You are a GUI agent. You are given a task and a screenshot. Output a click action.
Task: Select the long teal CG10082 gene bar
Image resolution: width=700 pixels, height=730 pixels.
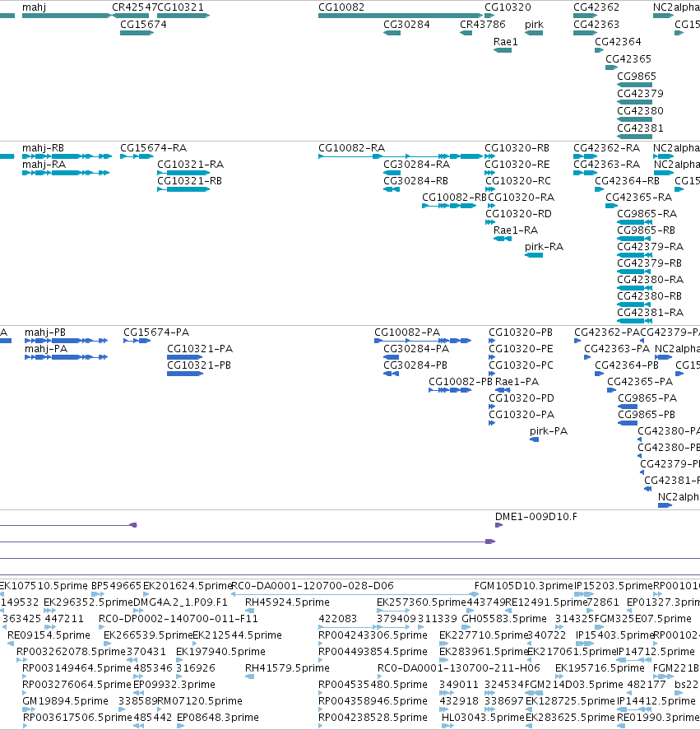pyautogui.click(x=401, y=16)
